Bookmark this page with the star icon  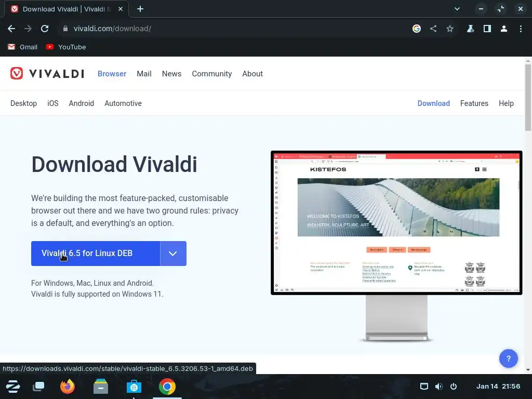[x=450, y=29]
